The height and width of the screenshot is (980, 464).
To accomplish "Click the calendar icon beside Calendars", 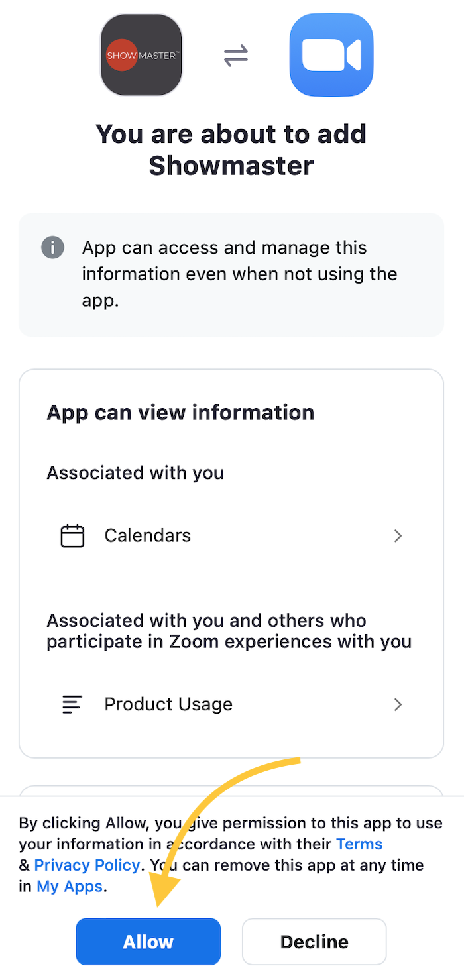I will [x=73, y=535].
